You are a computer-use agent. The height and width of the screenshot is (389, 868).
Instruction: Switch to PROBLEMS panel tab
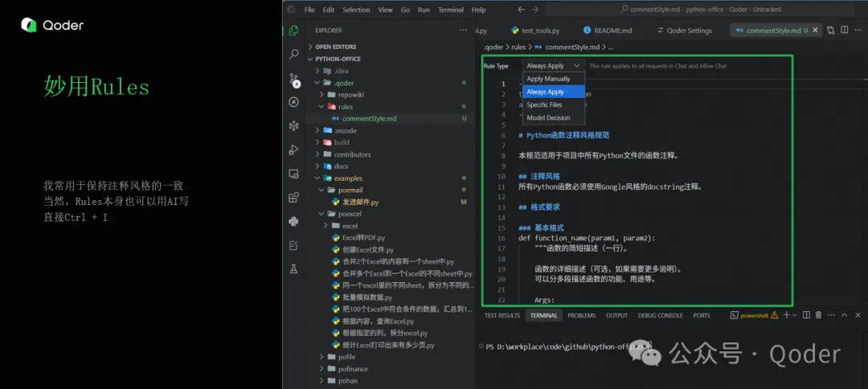[581, 315]
